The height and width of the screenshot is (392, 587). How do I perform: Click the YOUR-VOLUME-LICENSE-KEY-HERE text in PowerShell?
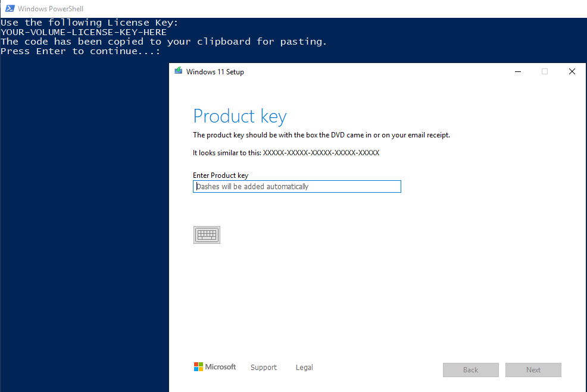pyautogui.click(x=83, y=32)
